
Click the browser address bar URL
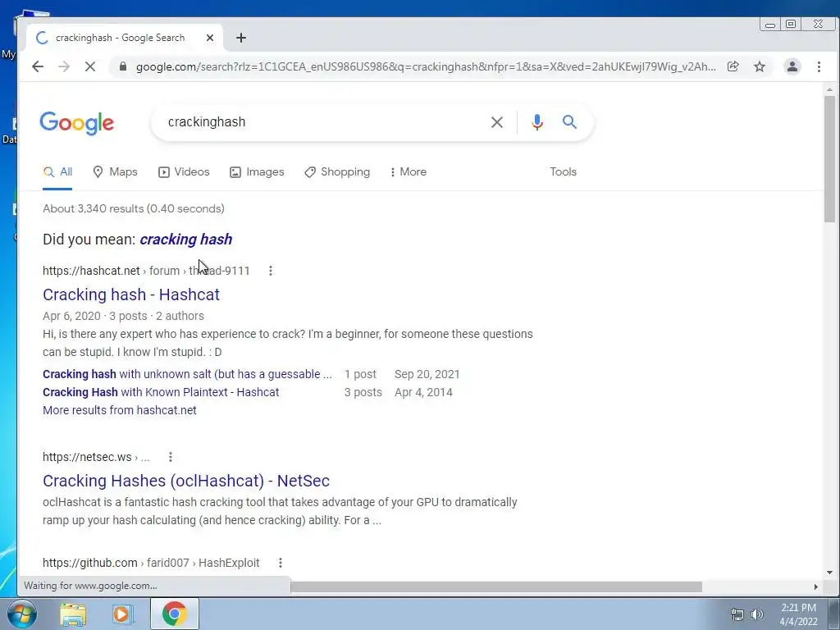tap(426, 67)
